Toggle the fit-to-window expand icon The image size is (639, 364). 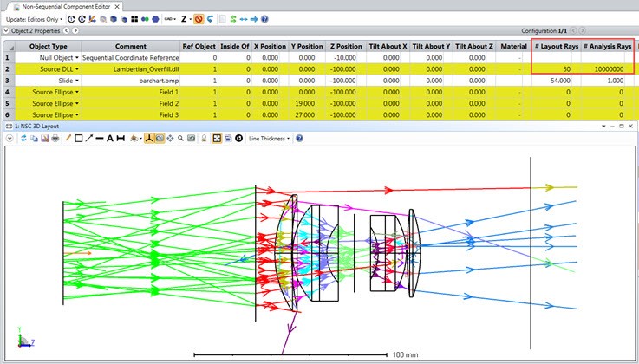click(217, 139)
